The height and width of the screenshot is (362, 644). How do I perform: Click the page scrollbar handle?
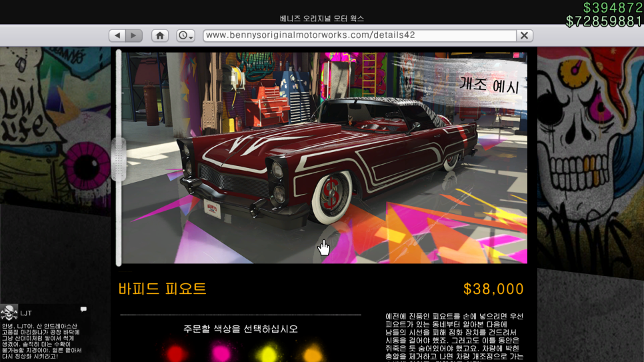click(x=119, y=159)
